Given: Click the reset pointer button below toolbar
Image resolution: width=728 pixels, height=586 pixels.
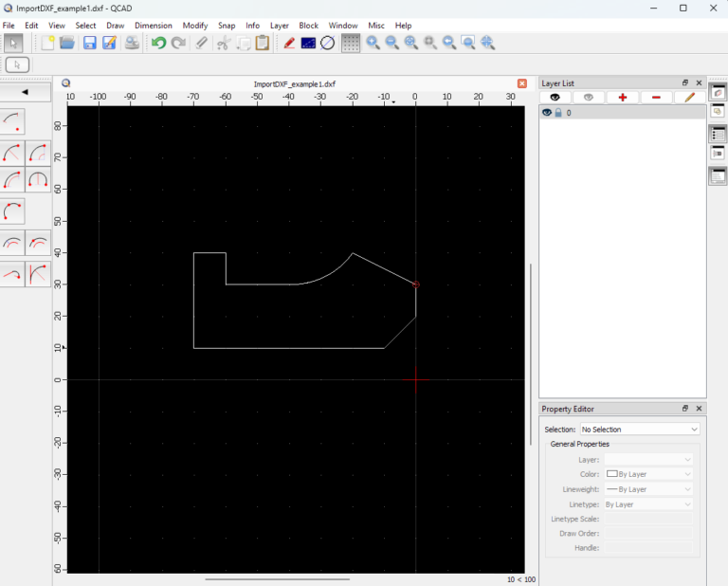Looking at the screenshot, I should (17, 65).
